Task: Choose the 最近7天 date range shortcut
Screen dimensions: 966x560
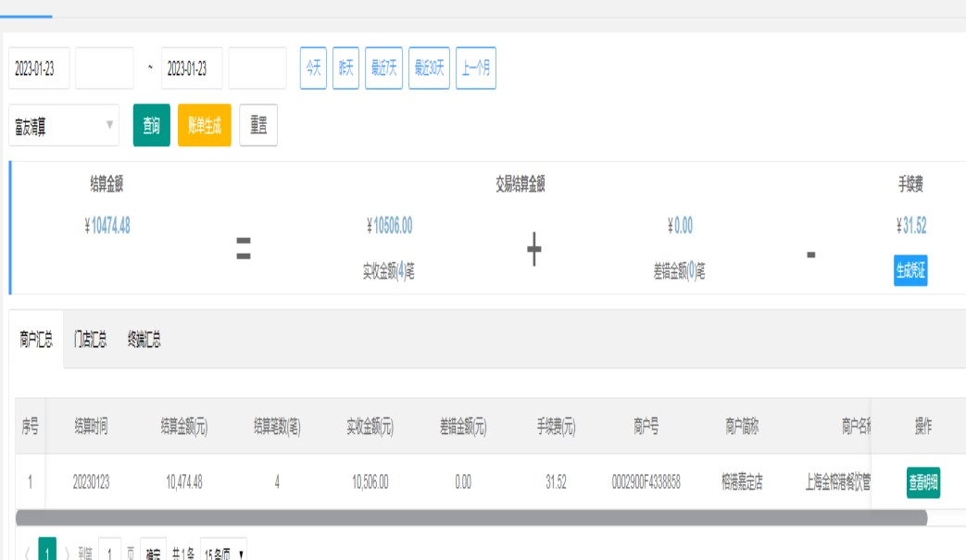Action: [383, 68]
